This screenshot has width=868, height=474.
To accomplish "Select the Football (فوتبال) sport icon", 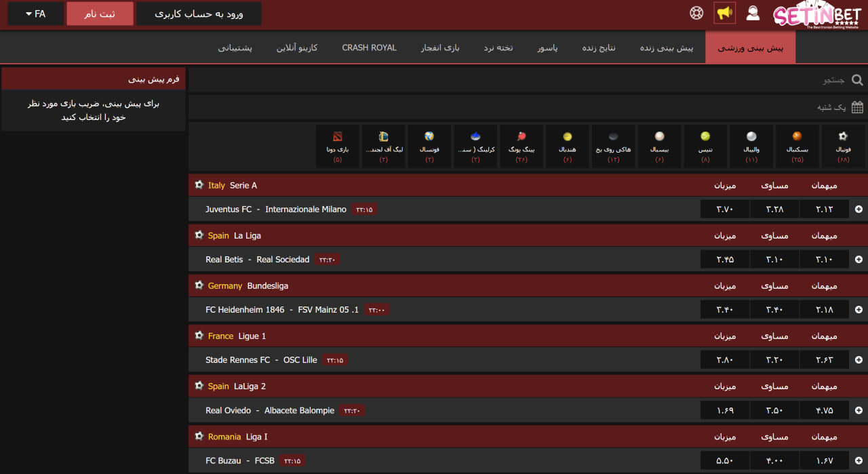I will click(x=843, y=146).
